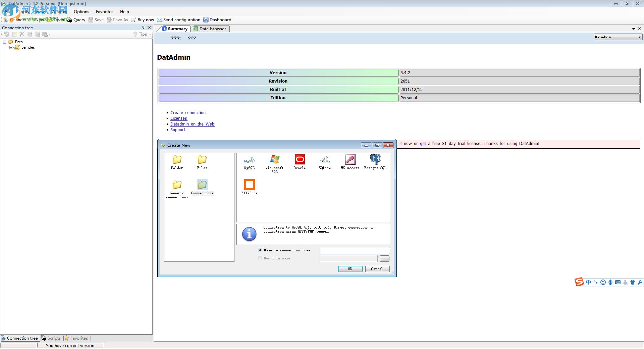Collapse the Data tree node
Viewport: 644px width, 349px height.
pos(5,42)
